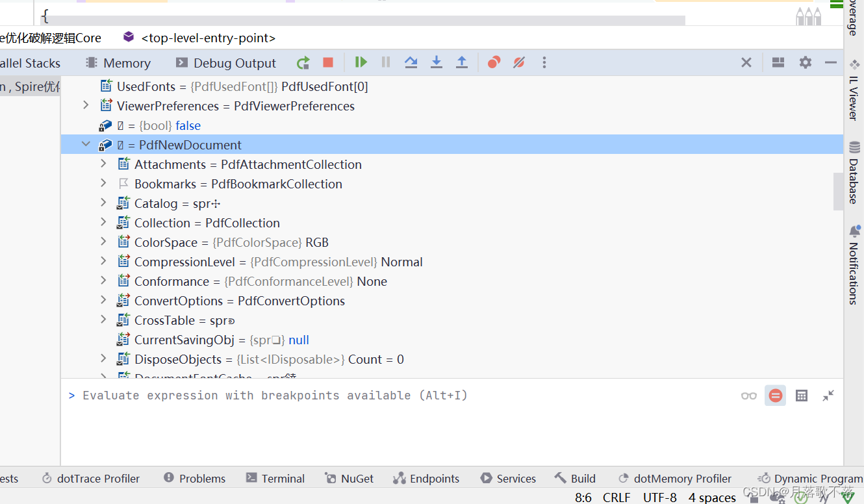Open the debugger layout settings
The height and width of the screenshot is (504, 864).
(x=778, y=62)
